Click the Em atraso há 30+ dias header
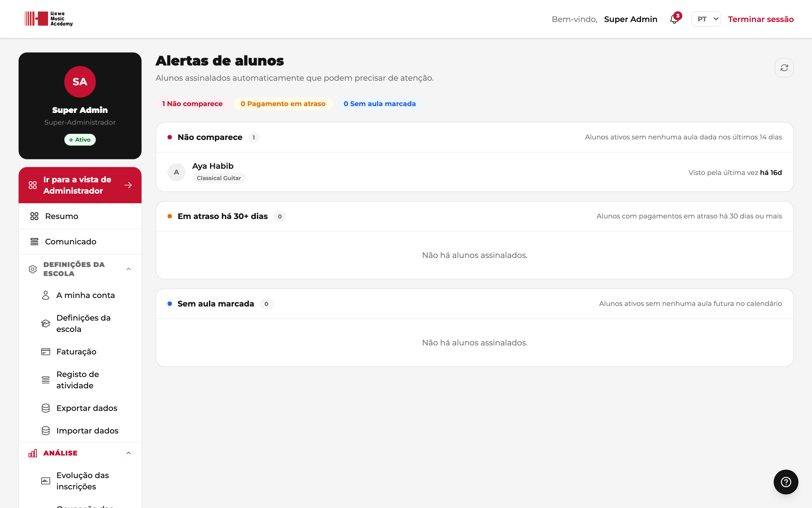This screenshot has width=812, height=508. coord(475,216)
